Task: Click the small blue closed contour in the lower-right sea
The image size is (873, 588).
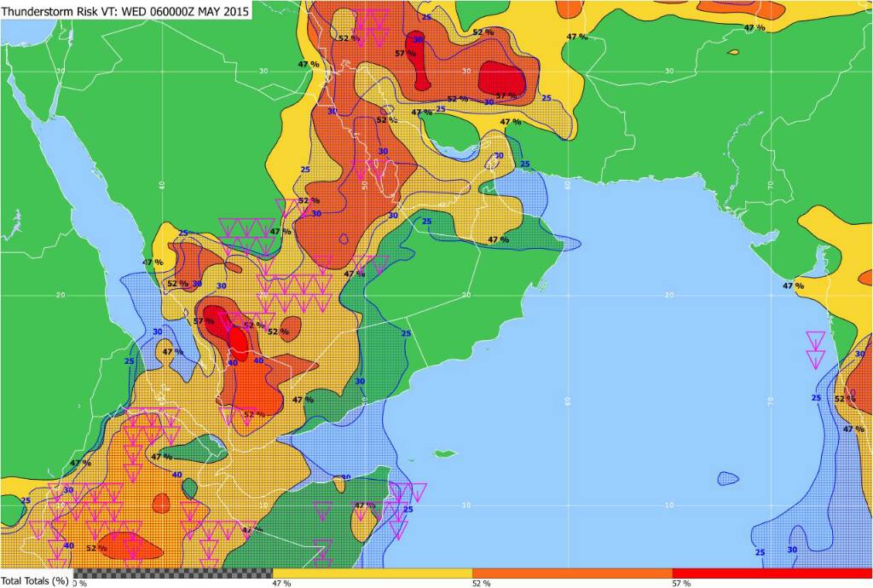Action: click(x=729, y=478)
